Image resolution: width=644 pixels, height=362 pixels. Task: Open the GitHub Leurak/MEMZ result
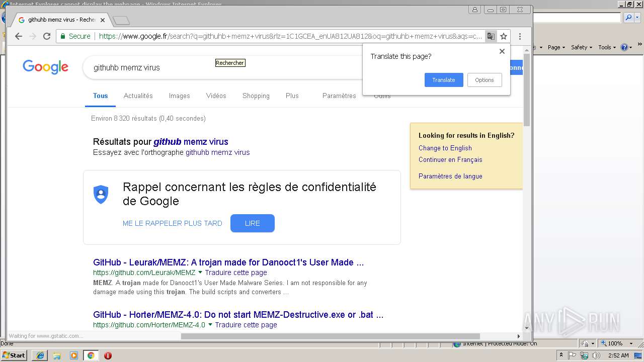(228, 262)
